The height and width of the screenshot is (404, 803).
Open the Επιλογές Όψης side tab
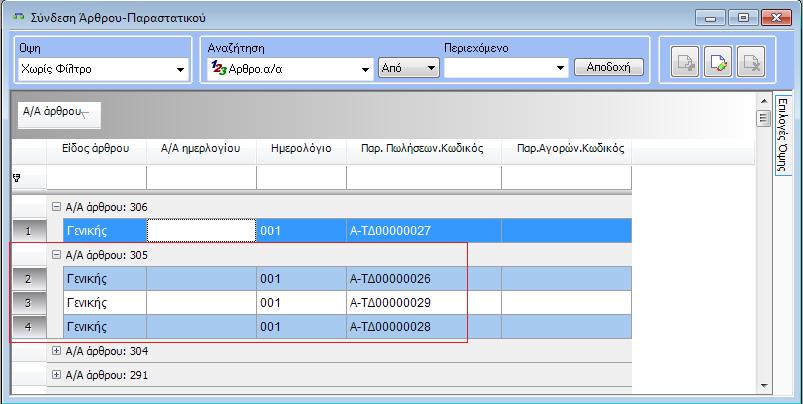click(783, 136)
